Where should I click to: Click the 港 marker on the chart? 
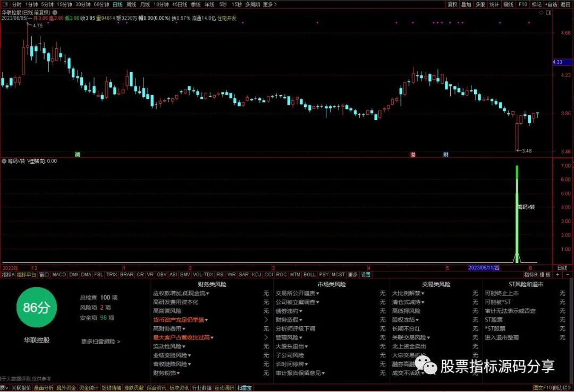(413, 155)
